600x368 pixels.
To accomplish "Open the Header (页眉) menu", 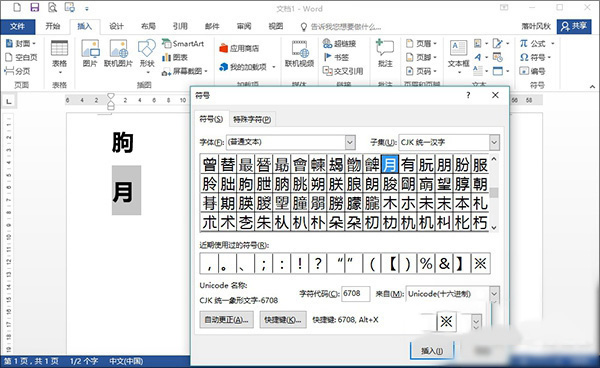I will tap(421, 44).
